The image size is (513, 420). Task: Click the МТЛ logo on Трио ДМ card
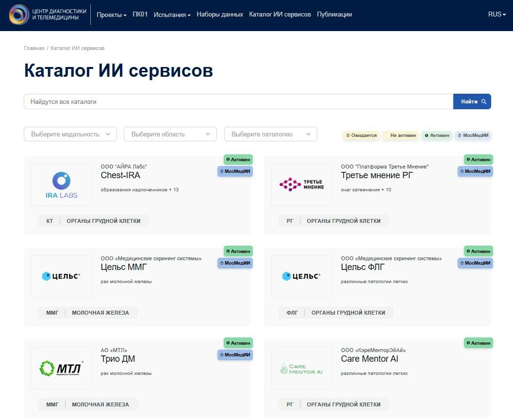tap(61, 368)
